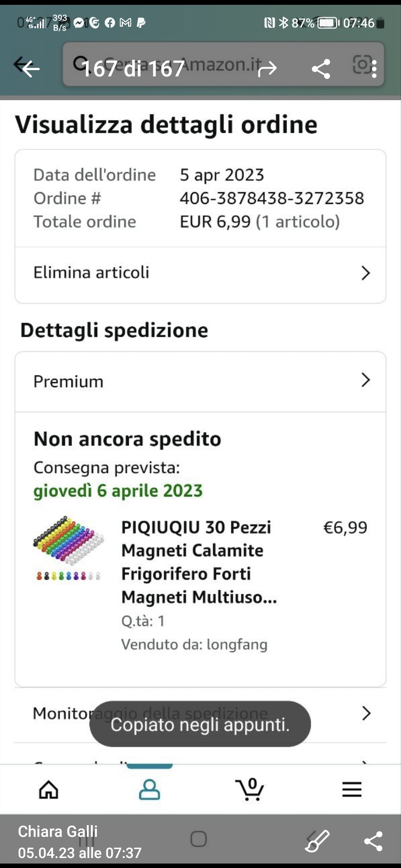Tap the sender name Chiara Galli
This screenshot has height=868, width=401.
(58, 831)
